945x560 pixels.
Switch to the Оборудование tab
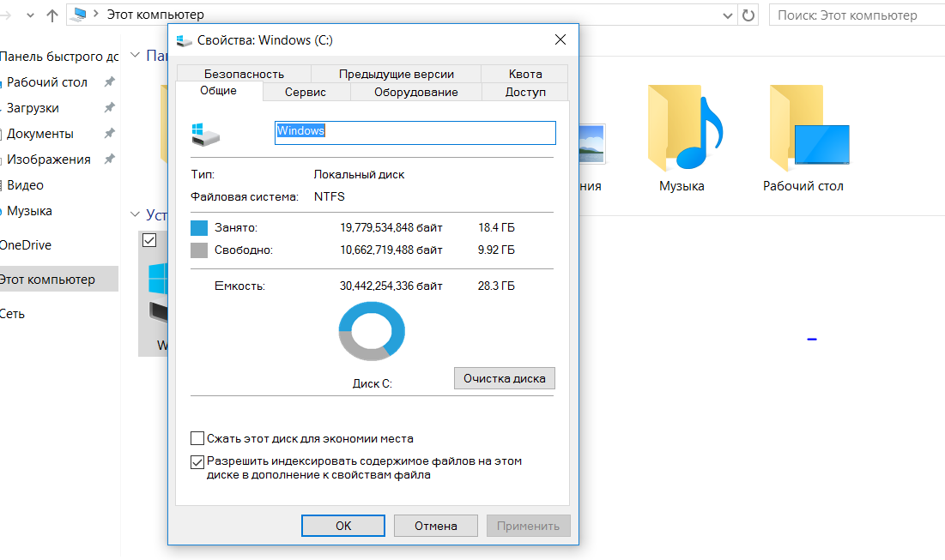point(415,92)
